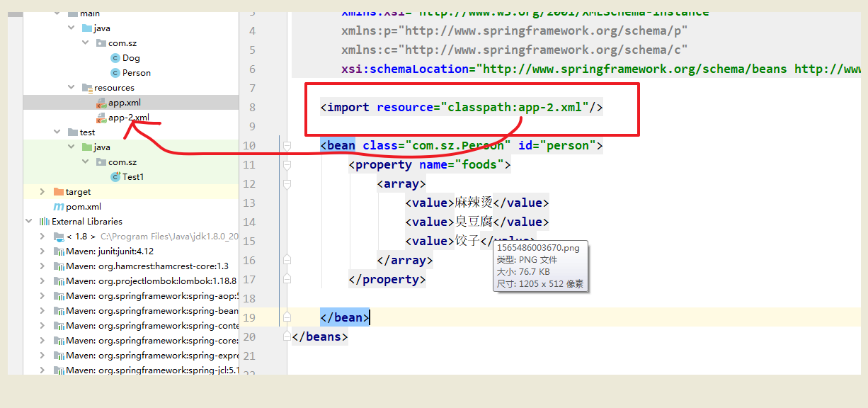This screenshot has height=408, width=868.
Task: Click the id="person" attribute
Action: [557, 146]
